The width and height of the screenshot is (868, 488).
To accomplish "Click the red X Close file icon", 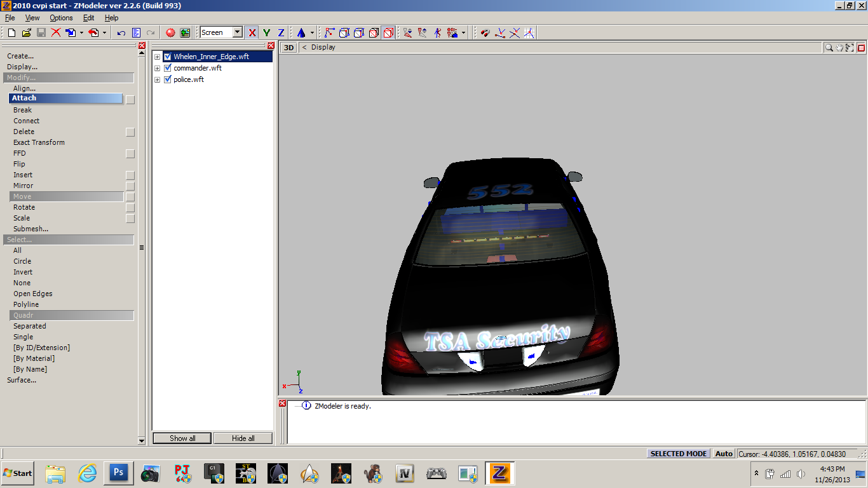I will (x=56, y=32).
